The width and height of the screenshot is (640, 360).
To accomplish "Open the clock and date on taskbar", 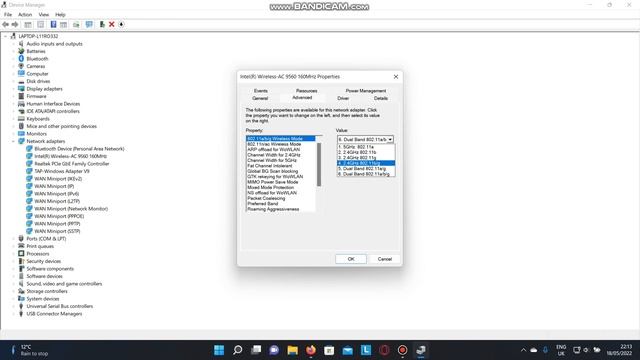I will (x=619, y=350).
